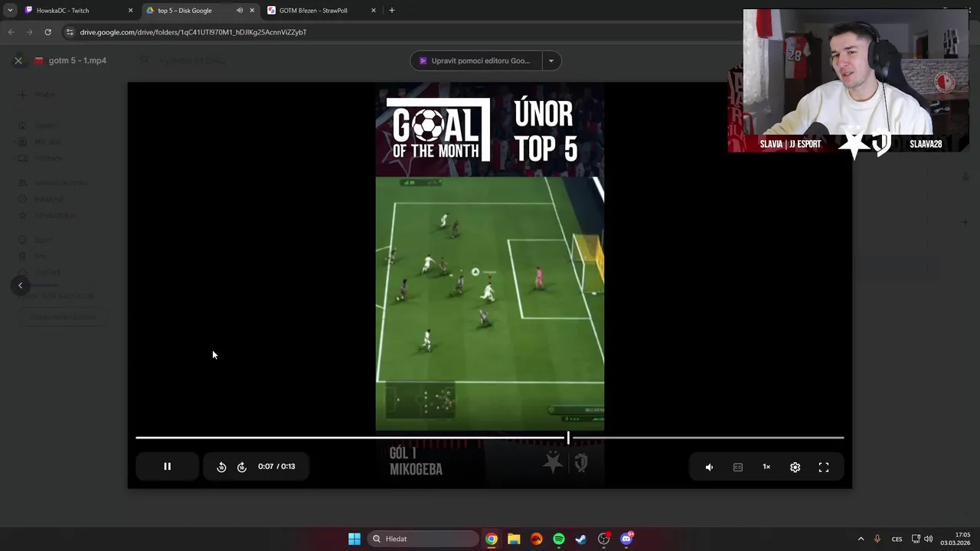Close the GOTM Březen - StrawPoll tab
Viewport: 980px width, 551px height.
coord(374,11)
